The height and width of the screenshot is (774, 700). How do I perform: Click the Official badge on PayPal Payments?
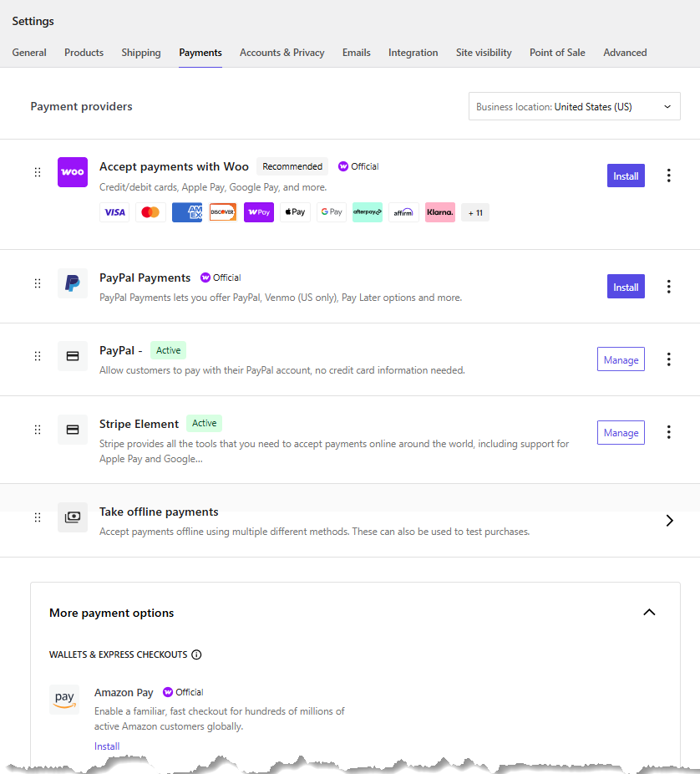pyautogui.click(x=221, y=278)
